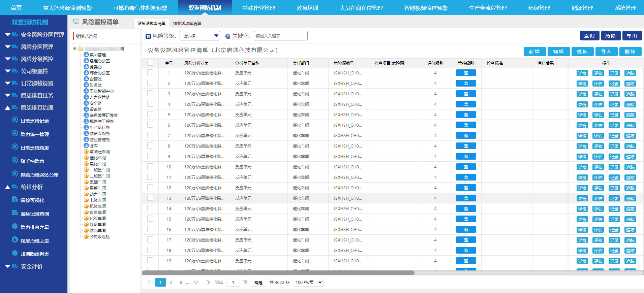Select 设备设施库清单 tab

pyautogui.click(x=151, y=23)
